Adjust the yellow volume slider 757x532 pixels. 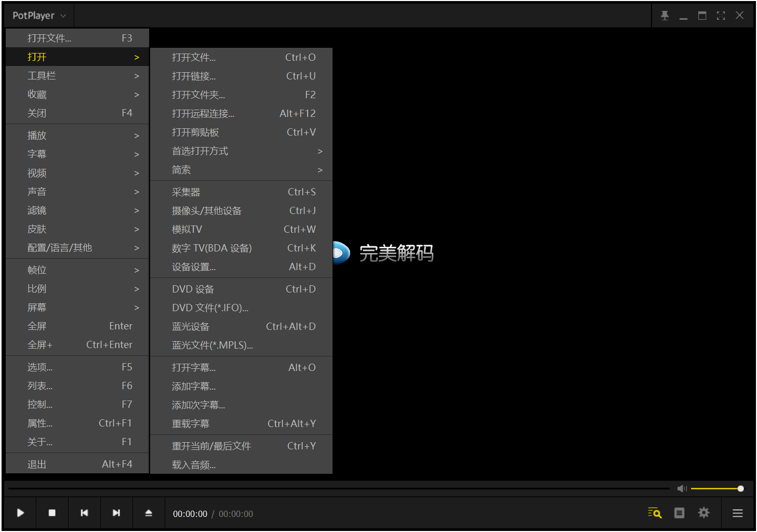point(717,488)
